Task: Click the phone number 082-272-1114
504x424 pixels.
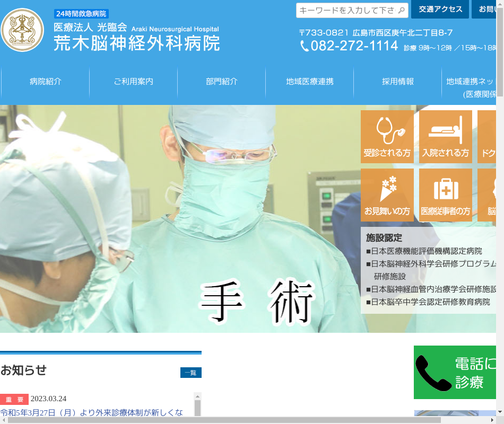Action: pyautogui.click(x=354, y=47)
